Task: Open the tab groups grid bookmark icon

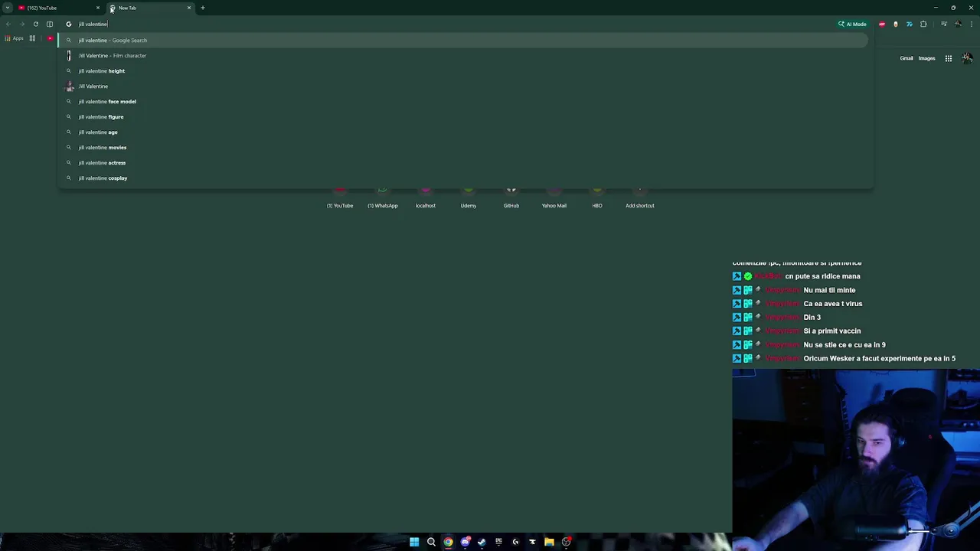Action: pos(32,38)
